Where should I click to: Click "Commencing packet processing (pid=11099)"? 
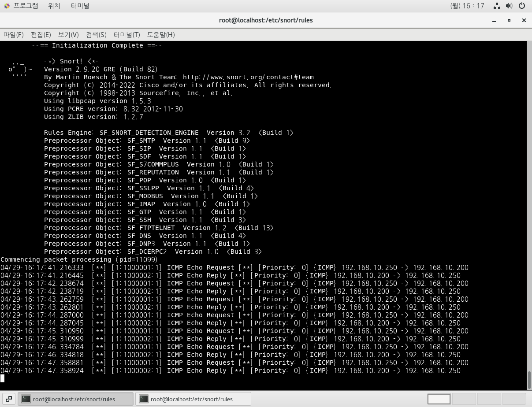[x=79, y=259]
